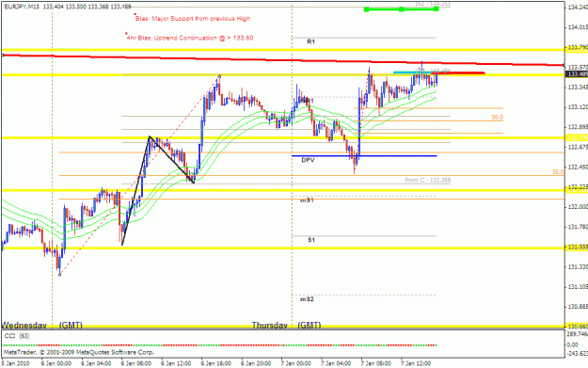Click the 132.000 price axis value
588x368 pixels.
tap(578, 207)
